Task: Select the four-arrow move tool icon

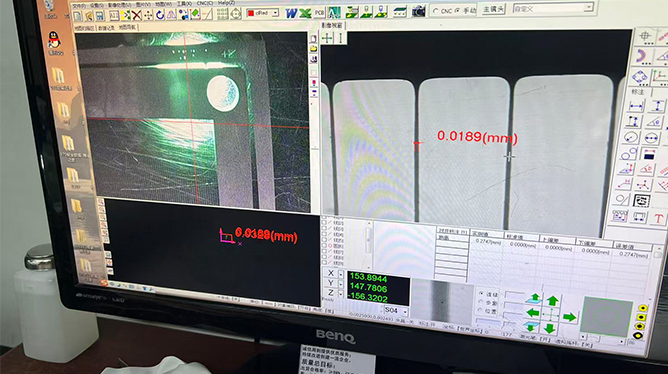Action: pyautogui.click(x=148, y=15)
